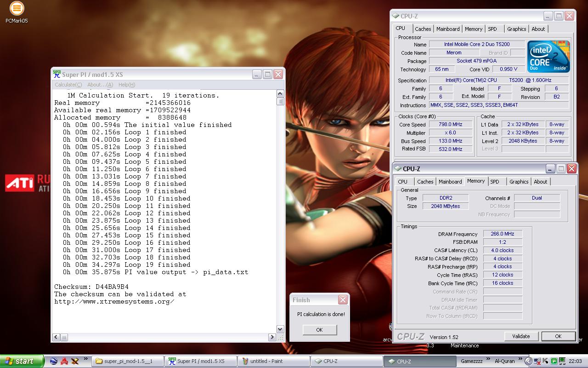Click the FSB:DRAM value 1:2
Viewport: 588px width, 368px height.
click(x=503, y=242)
